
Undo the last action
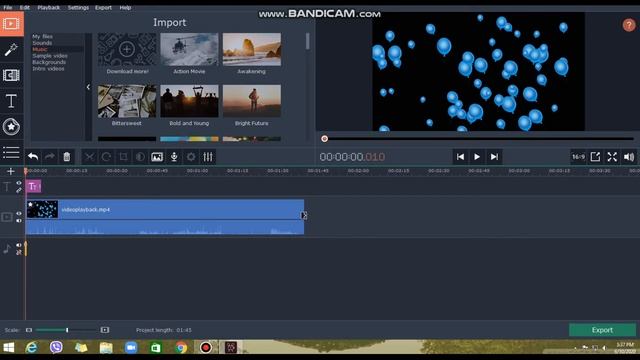point(33,157)
